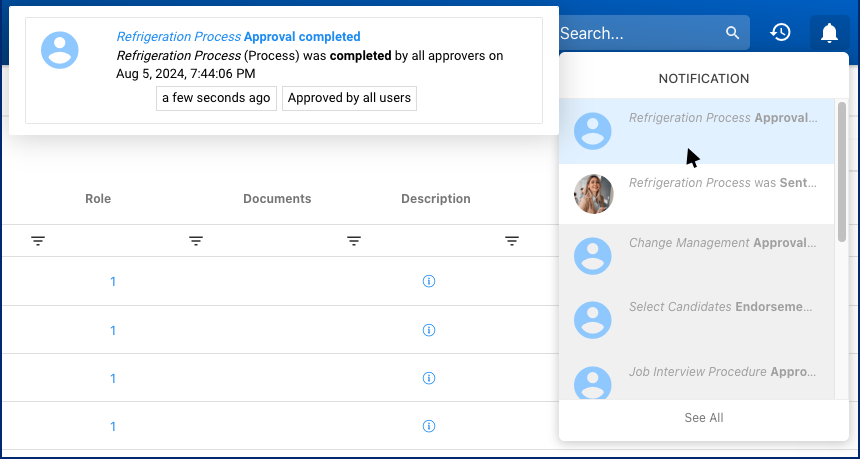Click See All notifications link
Image resolution: width=860 pixels, height=459 pixels.
coord(704,418)
